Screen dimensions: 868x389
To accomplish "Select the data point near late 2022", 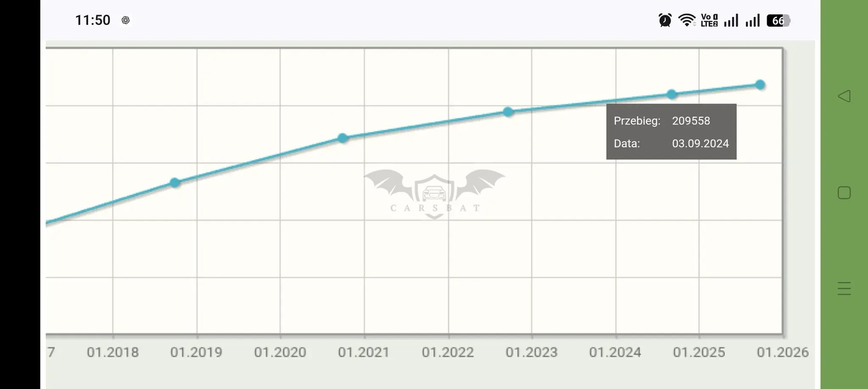I will (508, 112).
